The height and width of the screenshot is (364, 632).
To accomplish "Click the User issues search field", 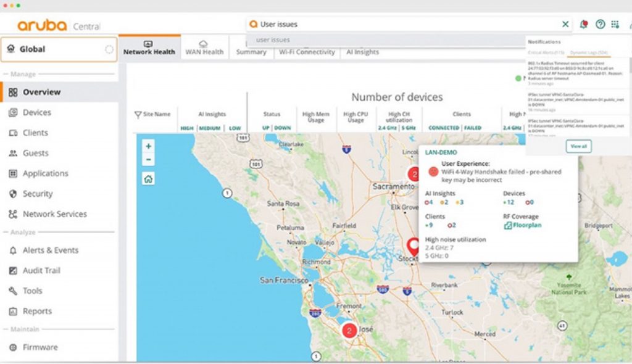I will tap(409, 24).
